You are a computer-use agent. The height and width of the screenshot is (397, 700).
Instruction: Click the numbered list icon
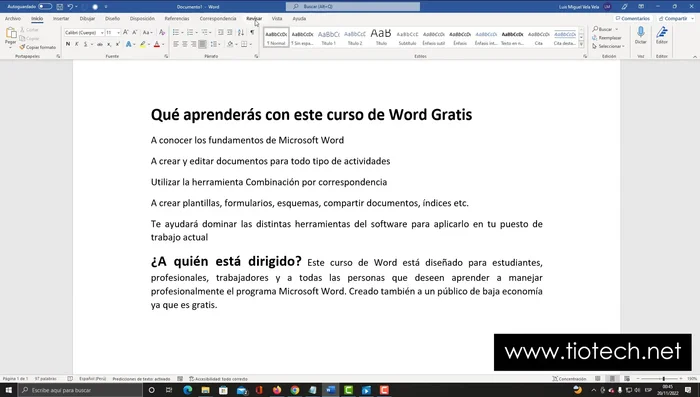point(190,33)
